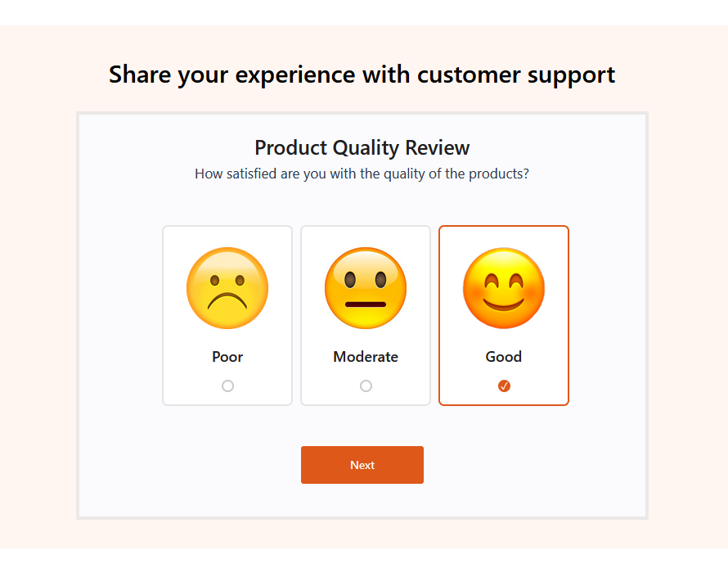Click the "How satisfied are you" question text
728x573 pixels.
click(362, 174)
